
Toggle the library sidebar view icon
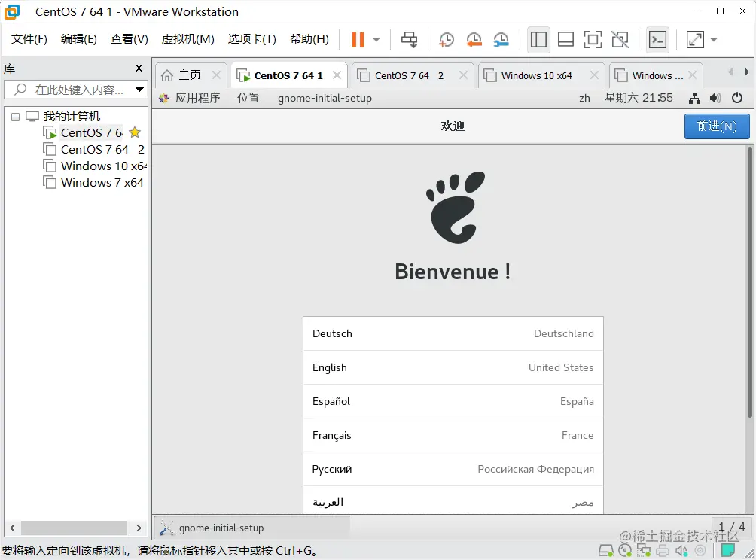[538, 40]
